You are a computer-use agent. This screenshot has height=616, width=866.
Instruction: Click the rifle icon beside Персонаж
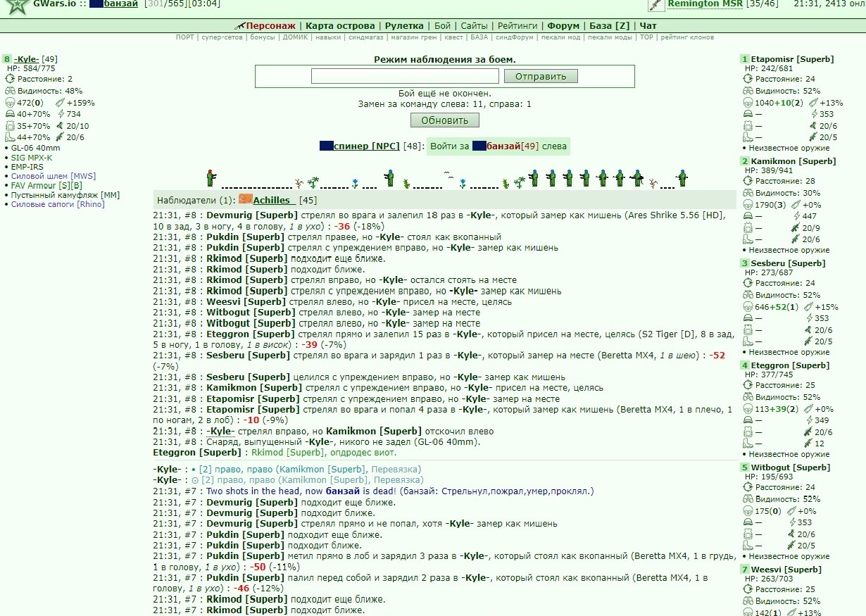coord(240,26)
